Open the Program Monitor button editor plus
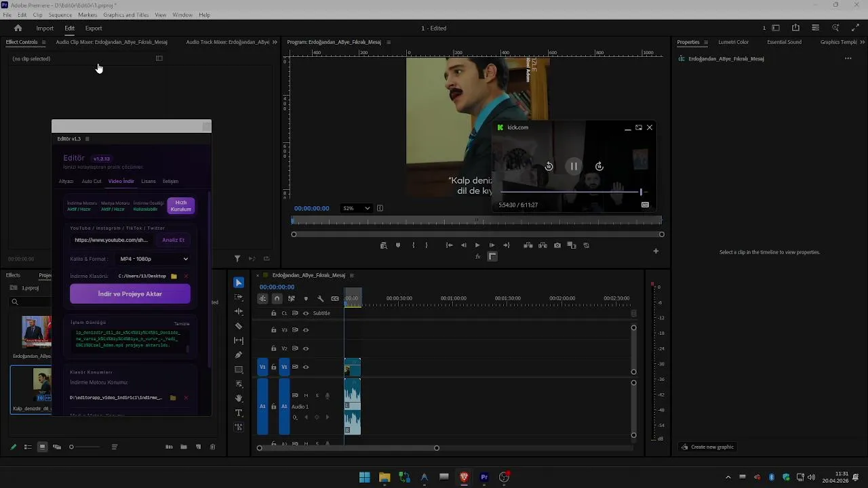868x488 pixels. click(x=656, y=251)
